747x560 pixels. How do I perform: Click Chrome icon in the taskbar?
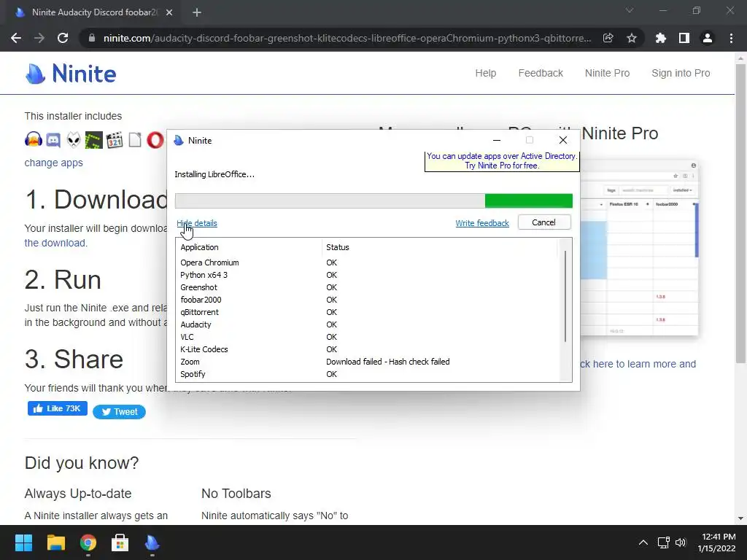(88, 542)
